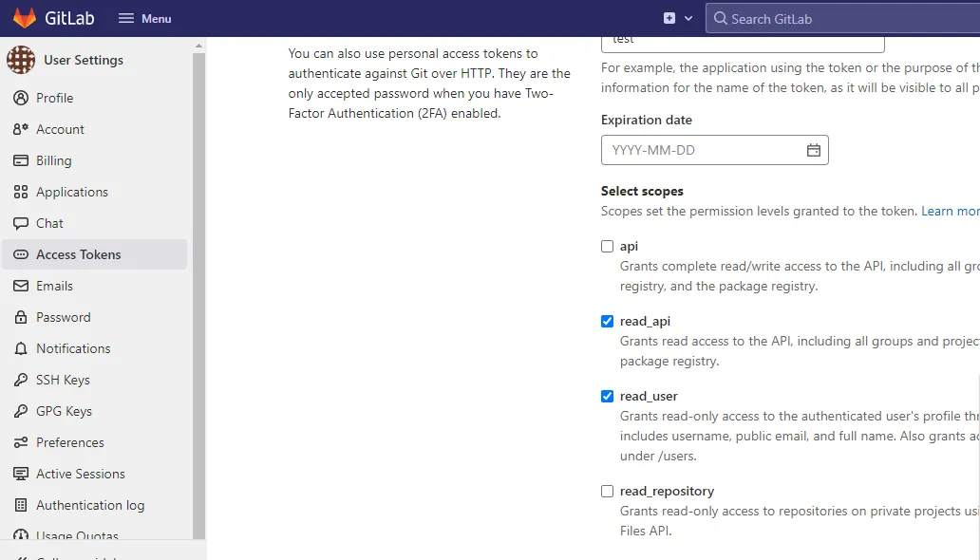Click the plus create-new icon
Viewport: 980px width, 560px height.
pyautogui.click(x=669, y=18)
